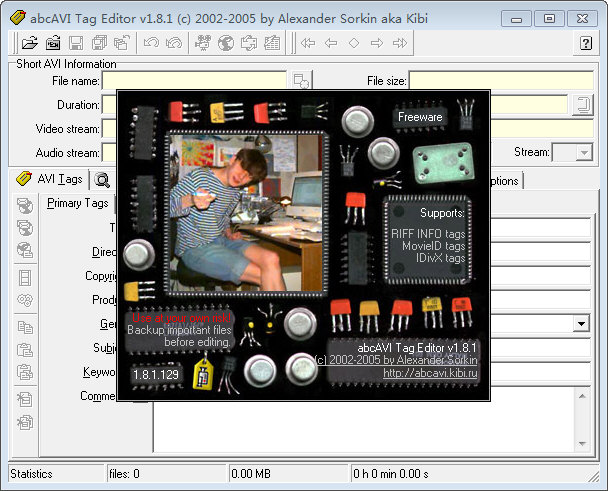
Task: Click the File name input field
Action: click(x=194, y=81)
